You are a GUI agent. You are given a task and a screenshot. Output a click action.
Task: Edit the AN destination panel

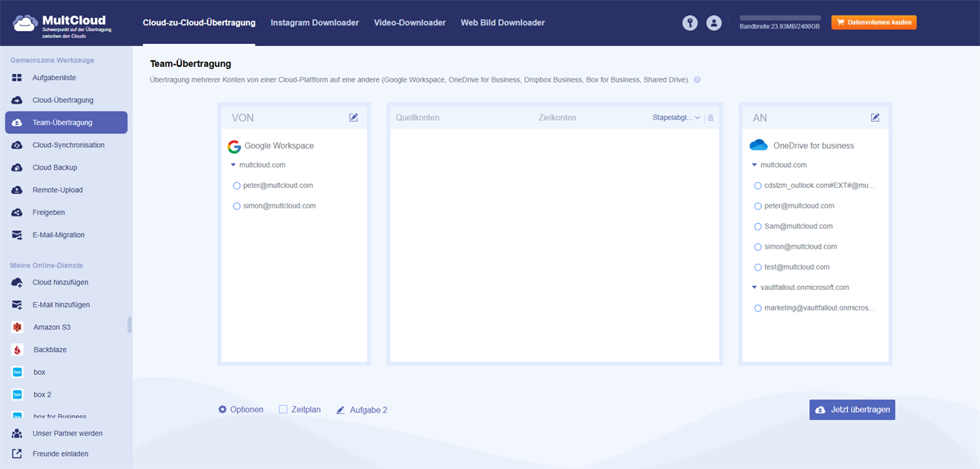pyautogui.click(x=875, y=118)
